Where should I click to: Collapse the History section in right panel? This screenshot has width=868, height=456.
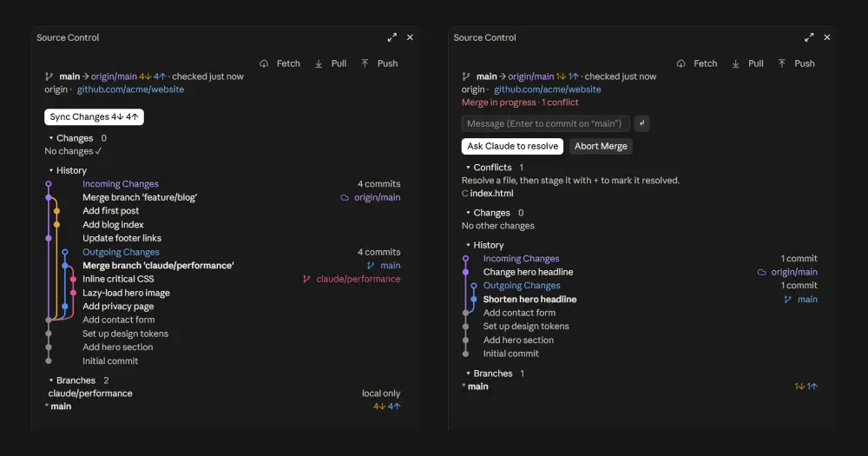484,245
